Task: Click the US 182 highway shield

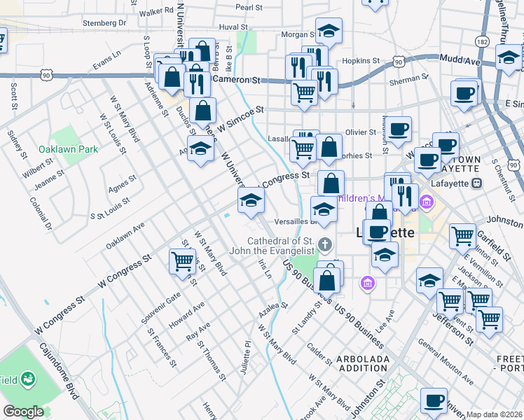Action: tap(482, 42)
